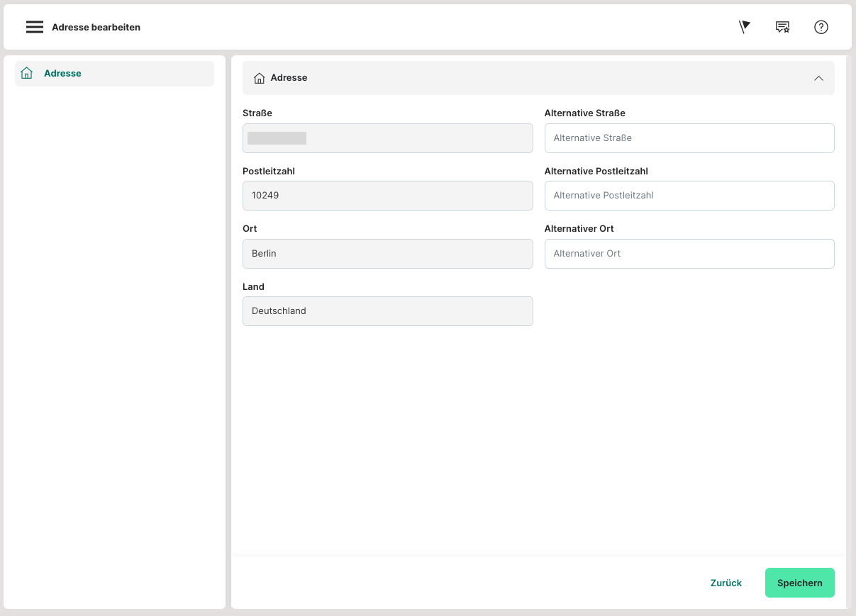
Task: Focus the Alternativer Ort input
Action: tap(689, 254)
